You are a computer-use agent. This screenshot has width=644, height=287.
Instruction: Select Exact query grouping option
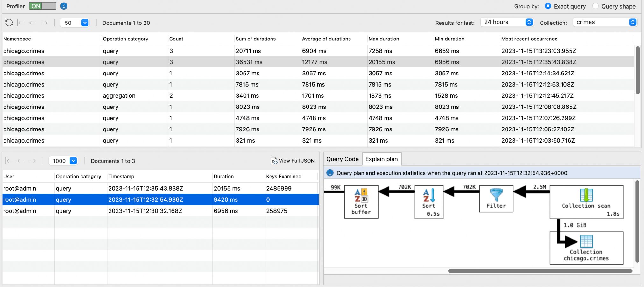click(548, 6)
